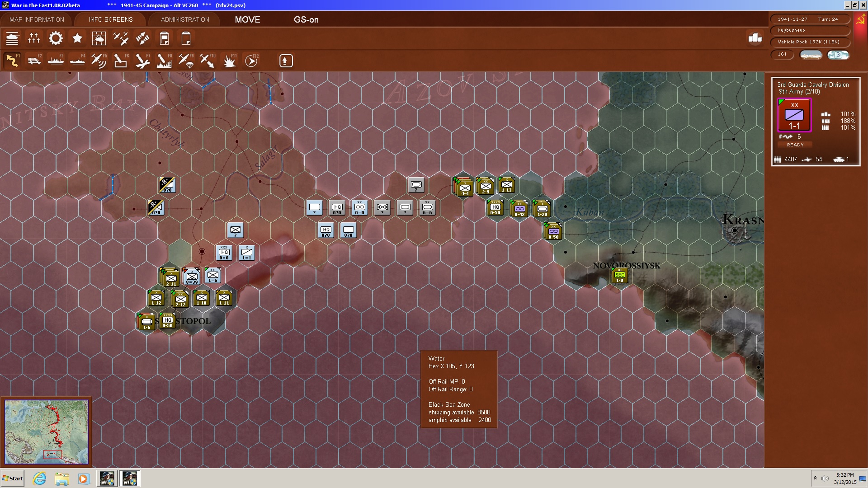Click the cloudy weather indicator showing 3
The width and height of the screenshot is (868, 488).
(x=838, y=55)
